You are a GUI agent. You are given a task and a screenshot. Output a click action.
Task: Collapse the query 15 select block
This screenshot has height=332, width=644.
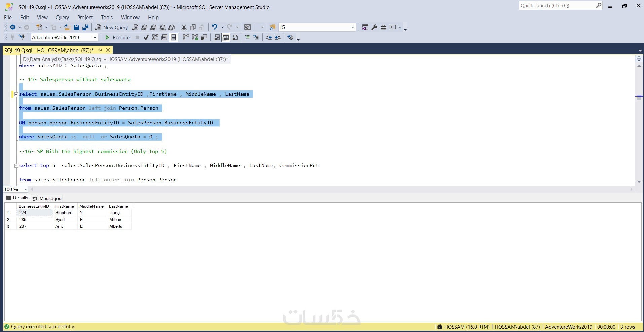click(x=16, y=94)
